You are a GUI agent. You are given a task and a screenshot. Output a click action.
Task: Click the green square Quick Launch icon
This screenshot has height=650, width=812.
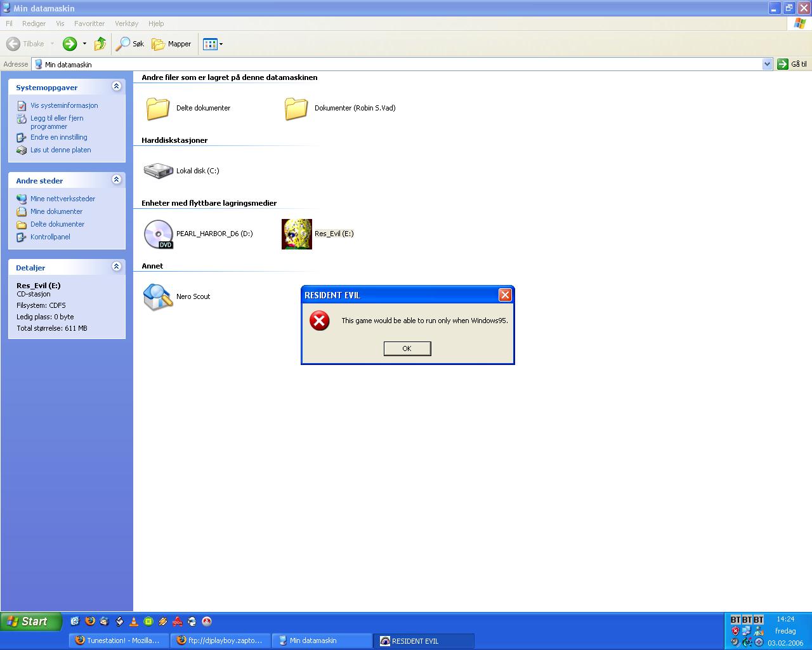coord(148,621)
